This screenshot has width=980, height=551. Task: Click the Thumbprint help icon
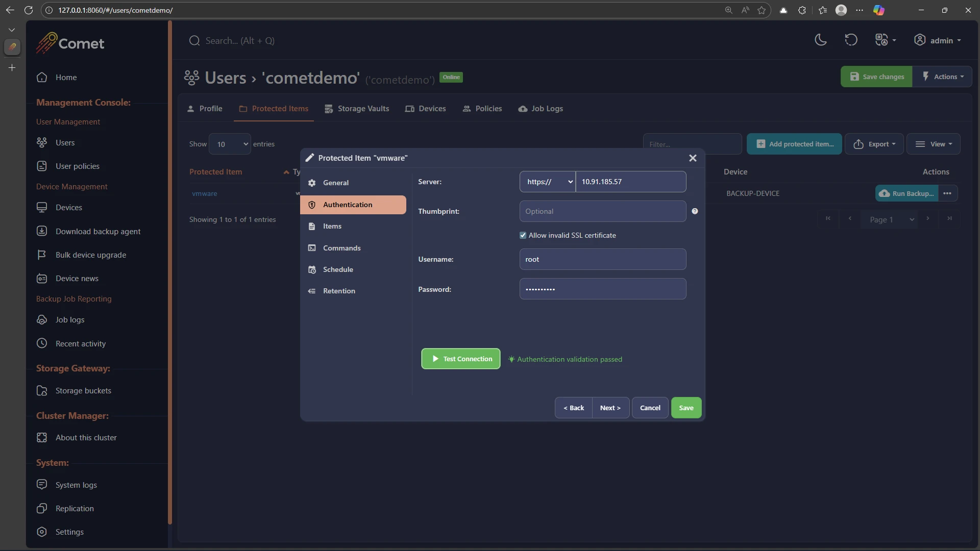[695, 211]
